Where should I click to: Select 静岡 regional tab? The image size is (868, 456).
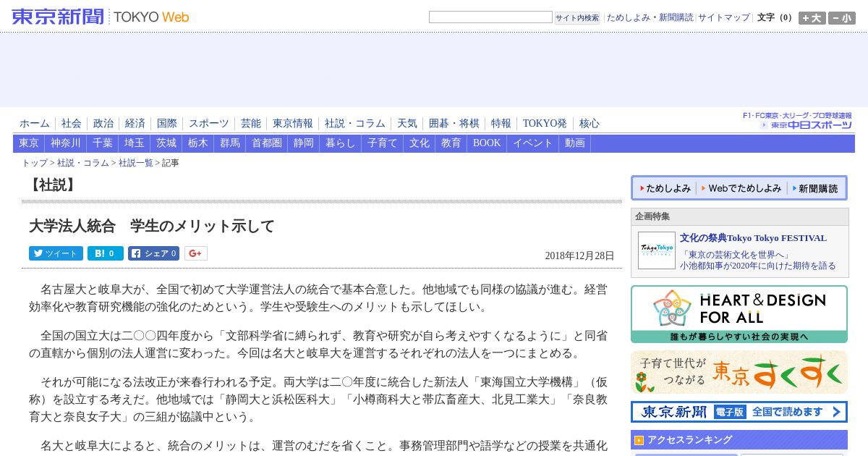tap(304, 143)
